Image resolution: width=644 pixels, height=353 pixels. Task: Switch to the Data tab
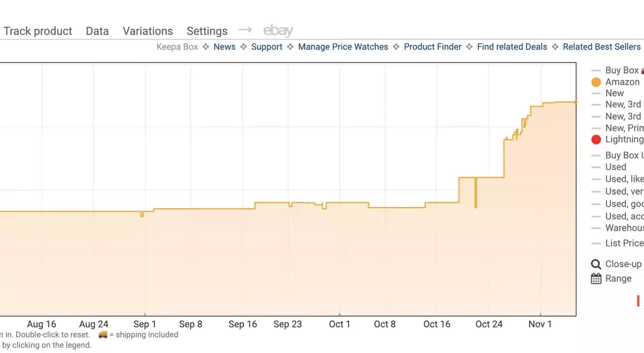97,31
